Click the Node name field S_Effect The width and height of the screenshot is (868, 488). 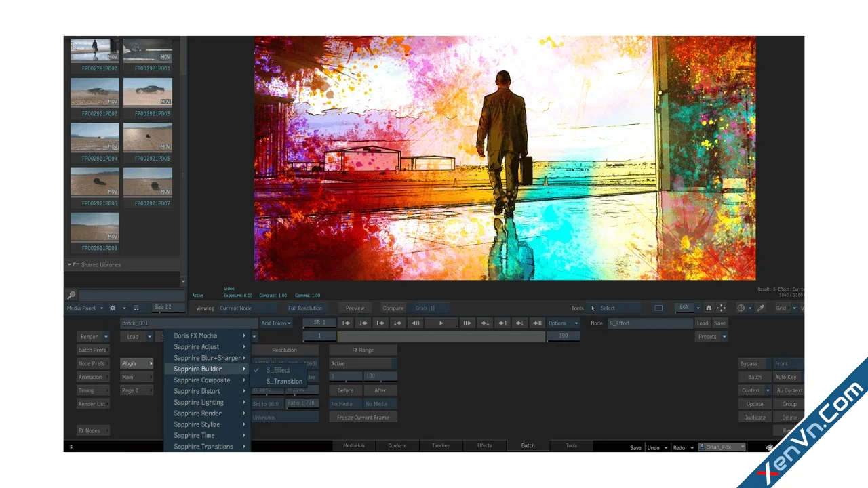point(650,323)
